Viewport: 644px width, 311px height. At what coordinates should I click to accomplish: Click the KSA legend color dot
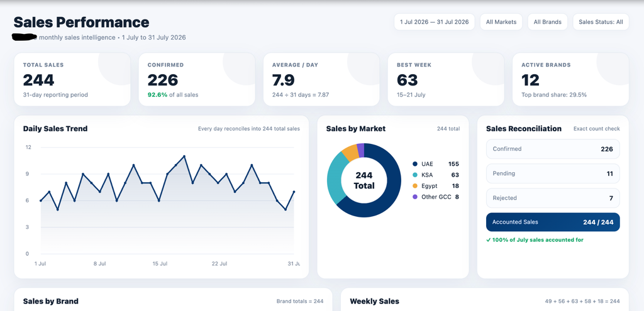coord(415,175)
